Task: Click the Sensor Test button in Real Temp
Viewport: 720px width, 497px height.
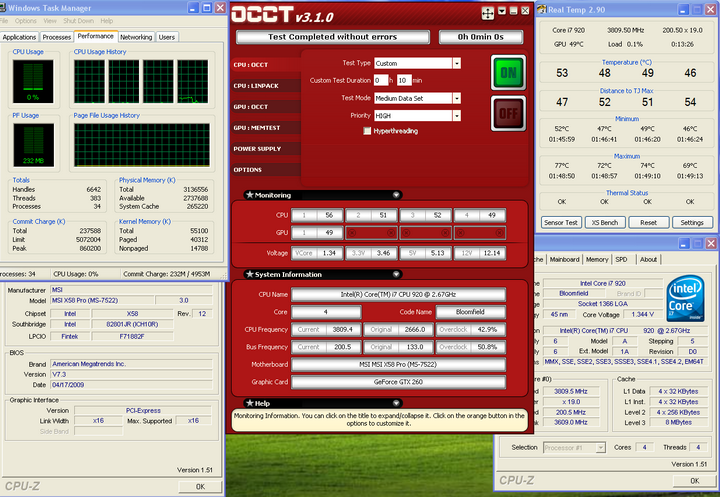Action: (x=561, y=223)
